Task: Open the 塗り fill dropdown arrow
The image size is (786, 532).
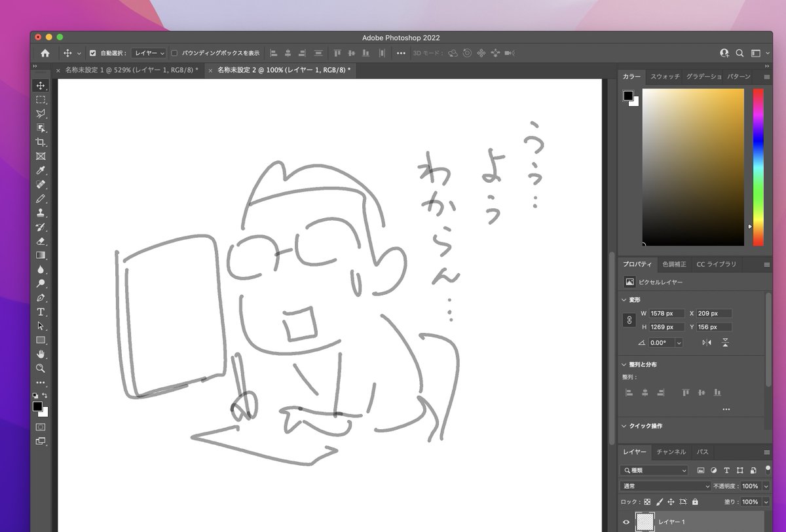Action: pos(765,502)
